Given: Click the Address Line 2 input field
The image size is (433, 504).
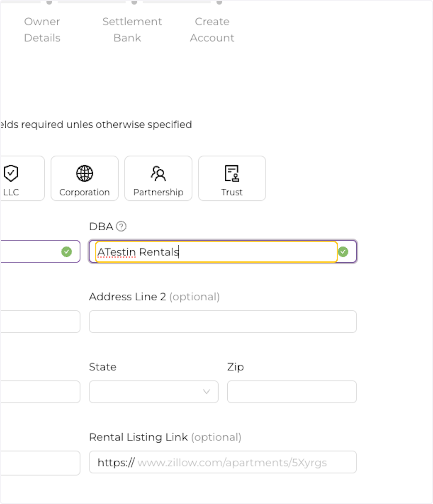Looking at the screenshot, I should (222, 321).
